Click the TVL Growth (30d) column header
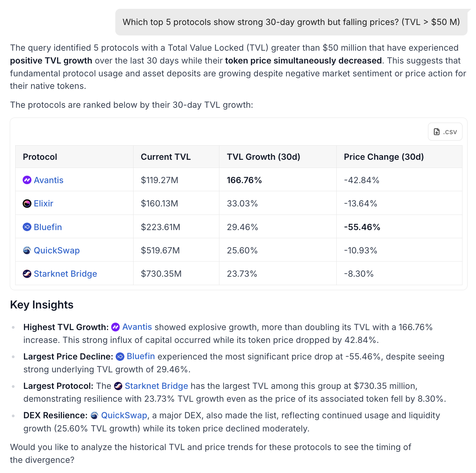Viewport: 476px width, 473px height. (x=263, y=157)
